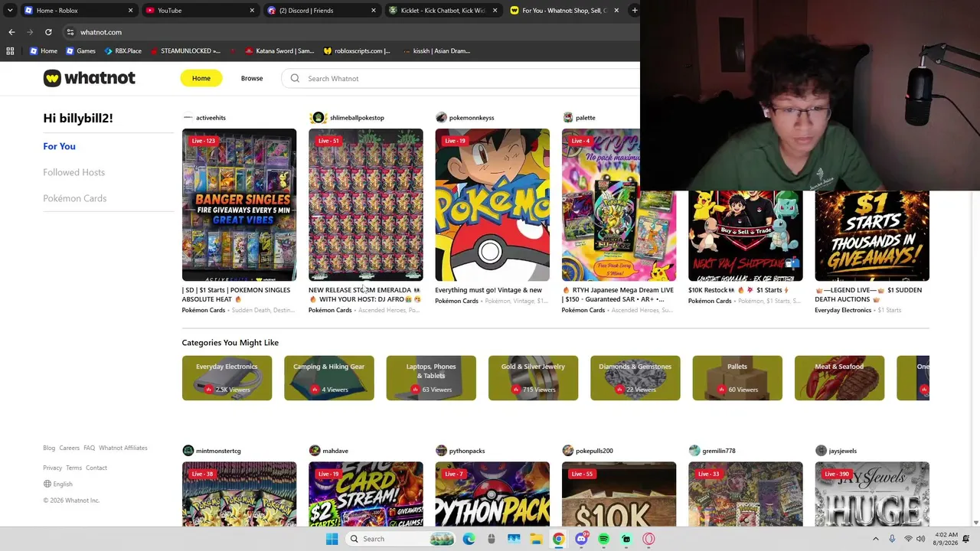Open the pokemonnkeyss avatar icon
This screenshot has width=980, height=551.
coord(441,118)
